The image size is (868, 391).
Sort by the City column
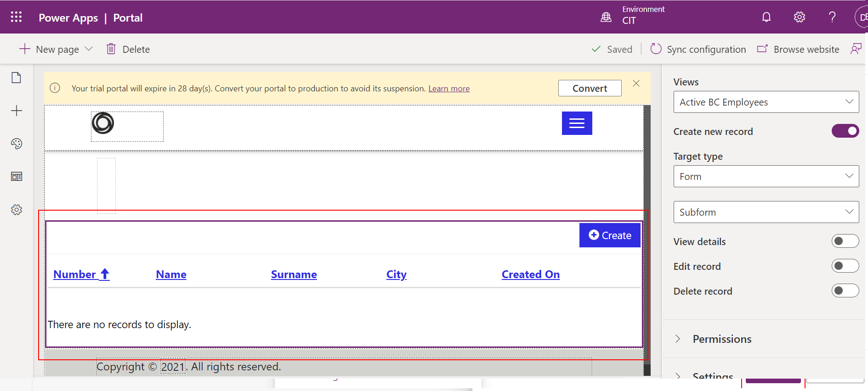397,274
